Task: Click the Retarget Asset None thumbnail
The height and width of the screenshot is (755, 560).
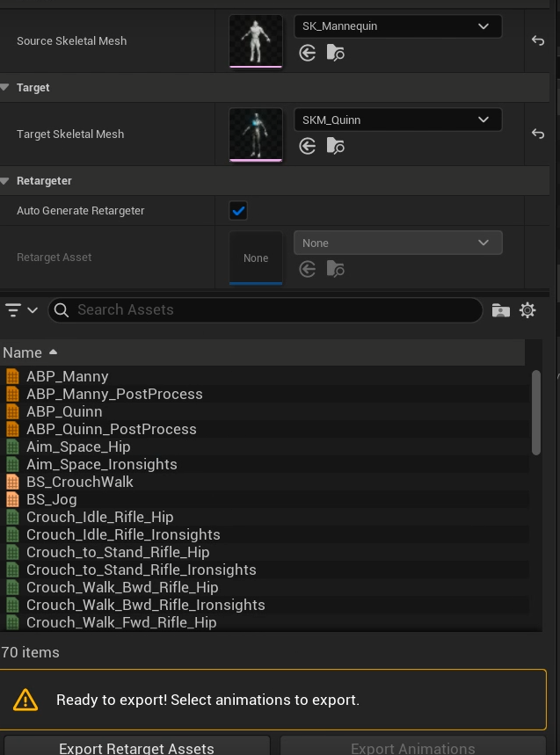Action: pyautogui.click(x=256, y=258)
